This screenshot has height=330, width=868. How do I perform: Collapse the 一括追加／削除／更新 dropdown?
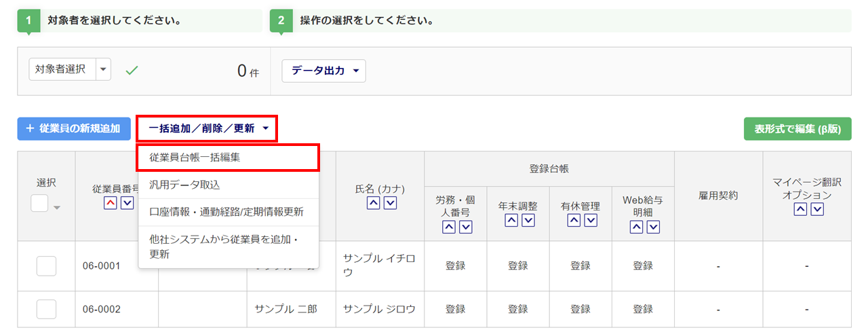pyautogui.click(x=208, y=128)
